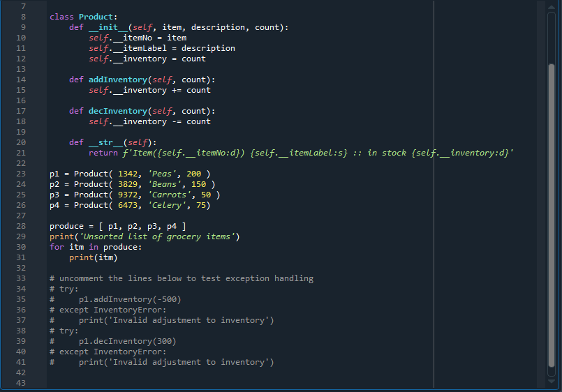
Task: Click the 'Peas' string literal
Action: [x=162, y=174]
